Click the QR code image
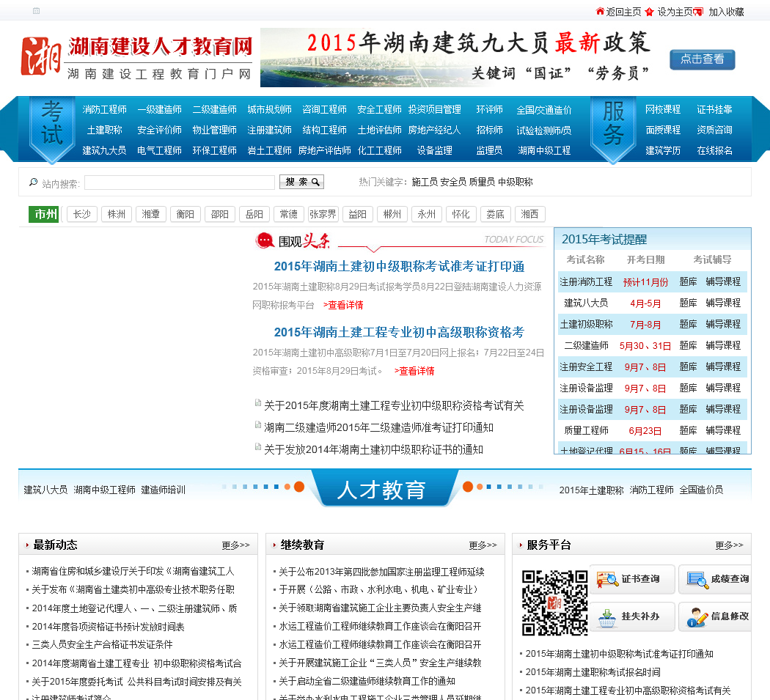 coord(554,603)
